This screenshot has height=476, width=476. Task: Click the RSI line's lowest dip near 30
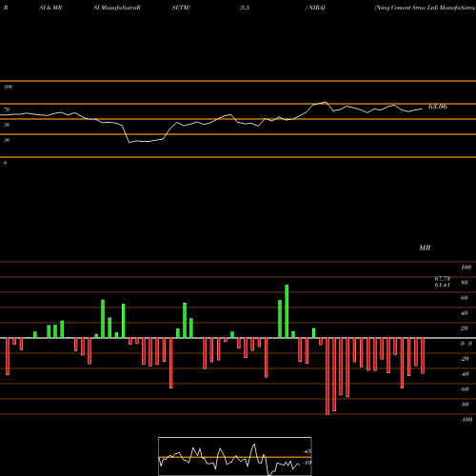(129, 142)
